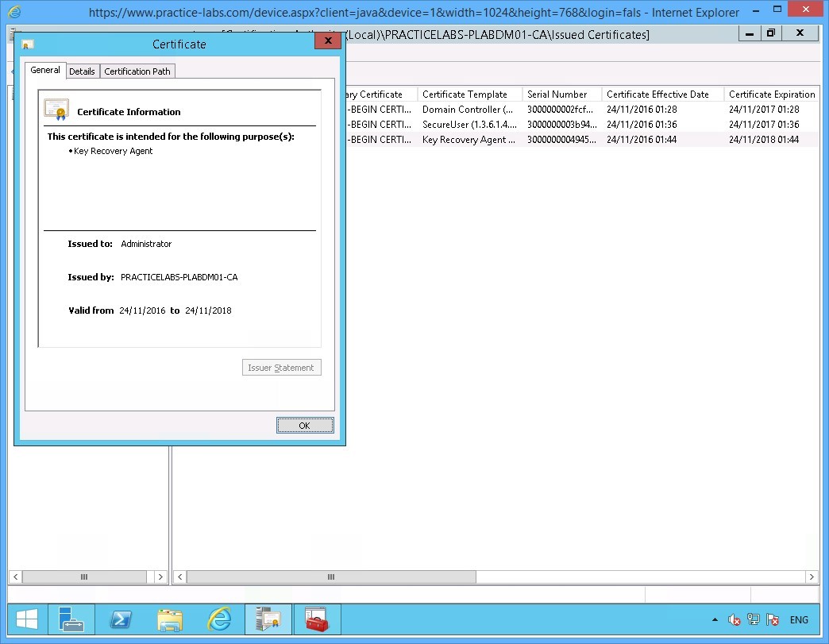Switch to the Details tab
The image size is (829, 644).
[x=82, y=71]
